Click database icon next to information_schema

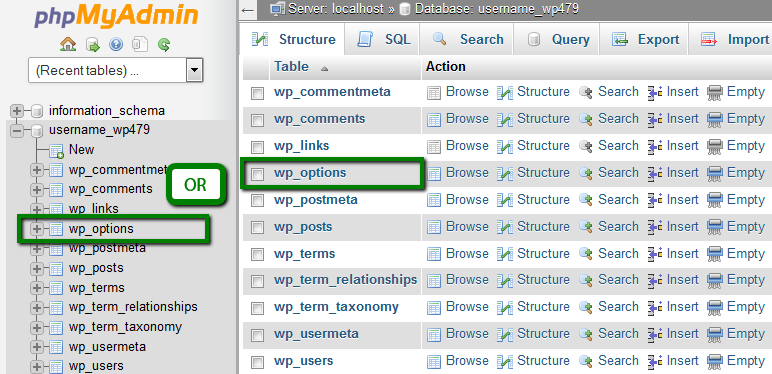pyautogui.click(x=36, y=111)
